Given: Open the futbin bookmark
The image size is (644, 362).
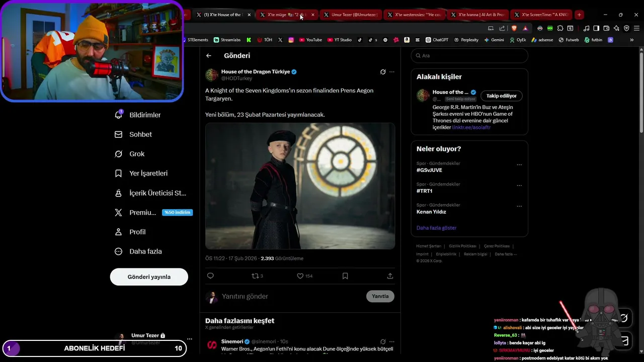Looking at the screenshot, I should tap(593, 40).
